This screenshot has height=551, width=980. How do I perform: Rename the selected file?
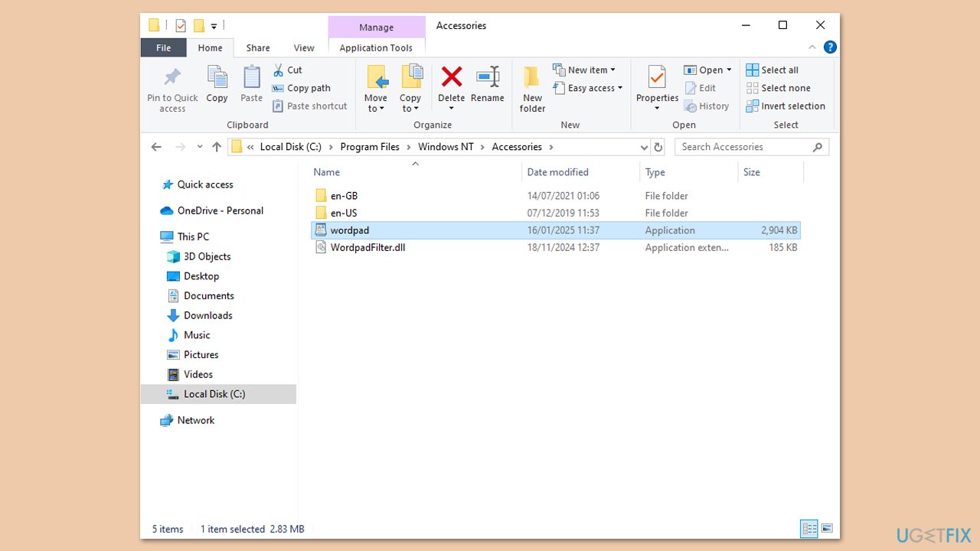coord(488,84)
